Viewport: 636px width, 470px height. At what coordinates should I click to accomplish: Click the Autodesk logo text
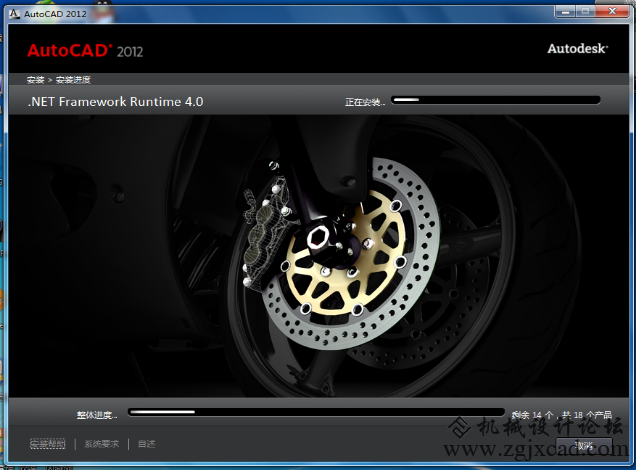tap(578, 49)
